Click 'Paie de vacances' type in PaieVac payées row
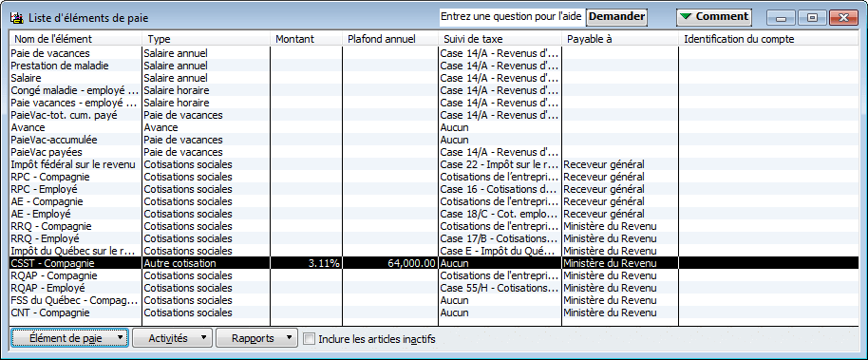Viewport: 868px width, 360px height. [x=205, y=152]
